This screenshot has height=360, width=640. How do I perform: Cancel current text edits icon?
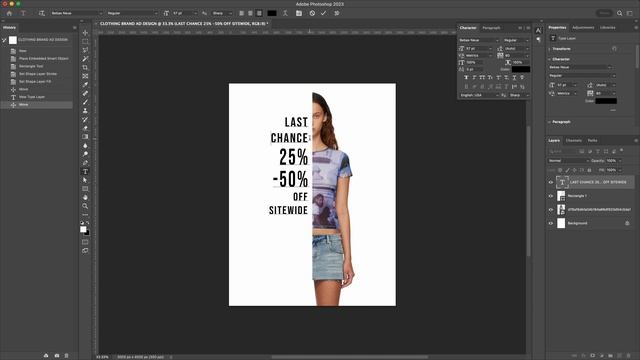point(312,13)
